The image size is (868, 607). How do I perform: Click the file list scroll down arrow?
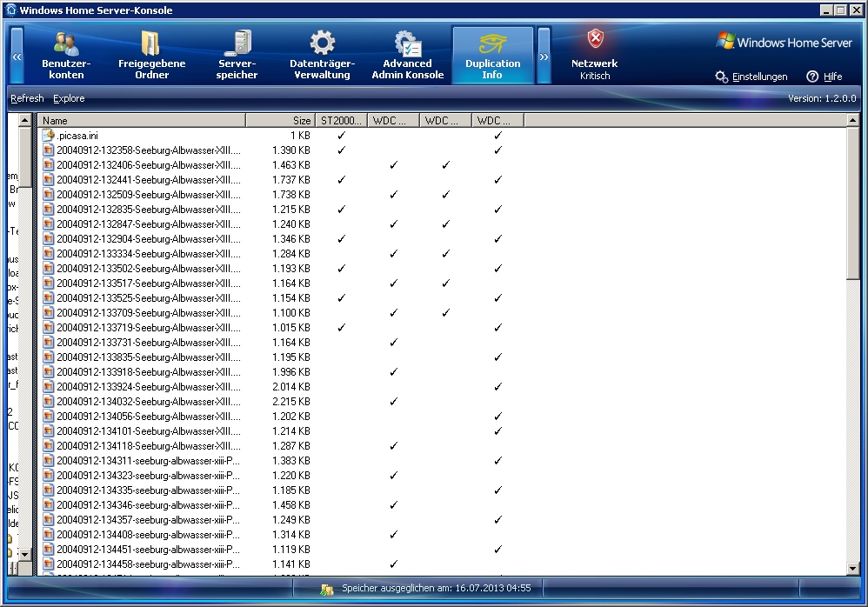coord(852,568)
